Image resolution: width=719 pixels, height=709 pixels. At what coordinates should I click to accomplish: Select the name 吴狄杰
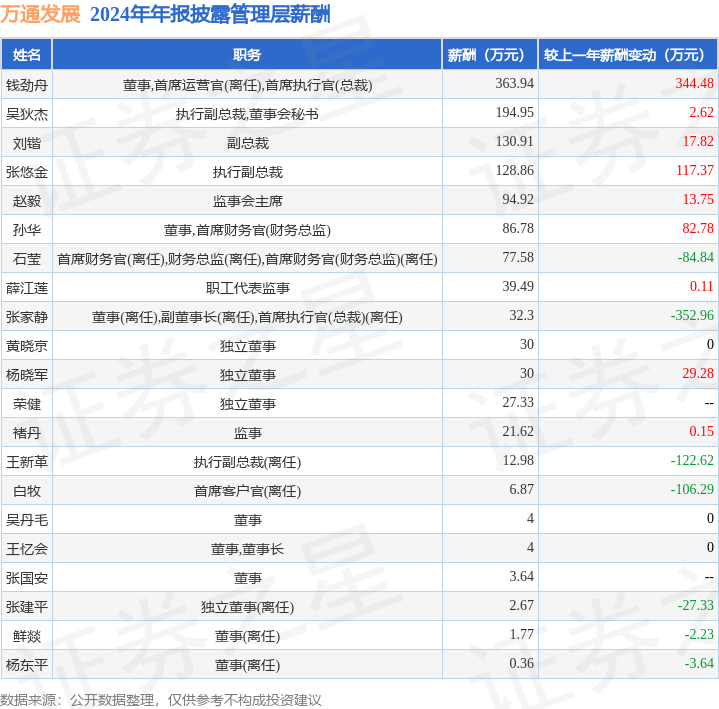(x=27, y=114)
